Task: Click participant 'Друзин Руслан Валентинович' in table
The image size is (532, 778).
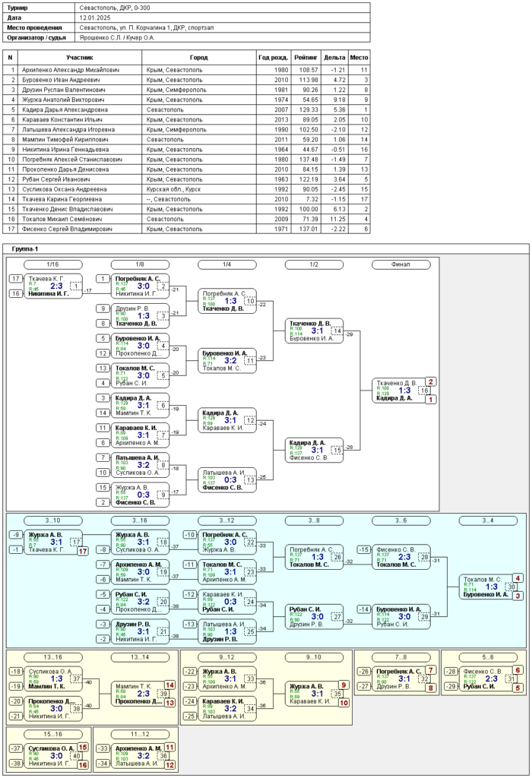Action: pyautogui.click(x=64, y=90)
